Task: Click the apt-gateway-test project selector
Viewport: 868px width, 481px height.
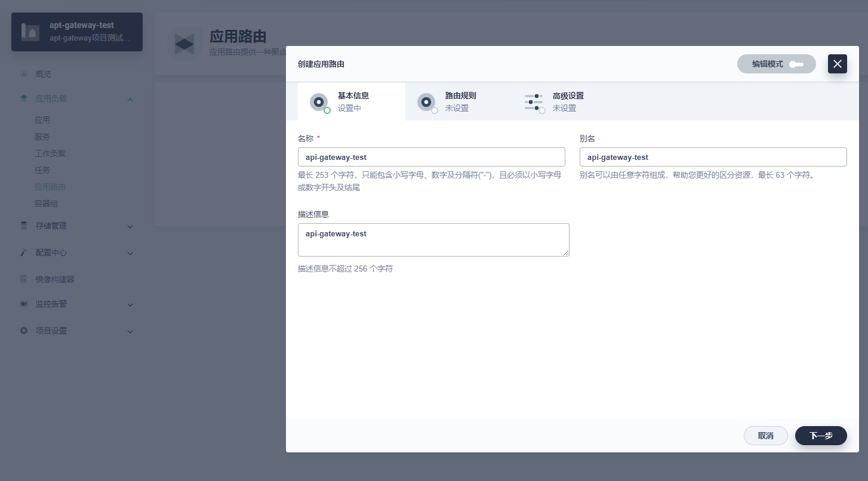Action: point(77,32)
